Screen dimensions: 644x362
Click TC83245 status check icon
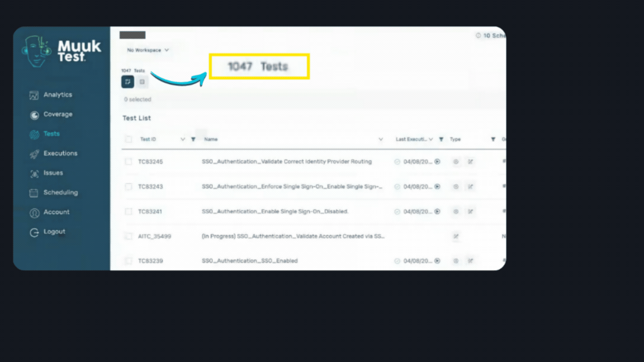pyautogui.click(x=397, y=161)
